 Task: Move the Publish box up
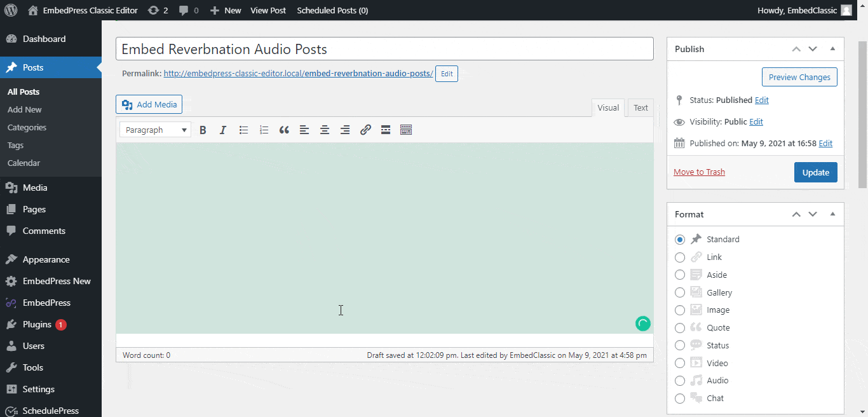pos(796,49)
